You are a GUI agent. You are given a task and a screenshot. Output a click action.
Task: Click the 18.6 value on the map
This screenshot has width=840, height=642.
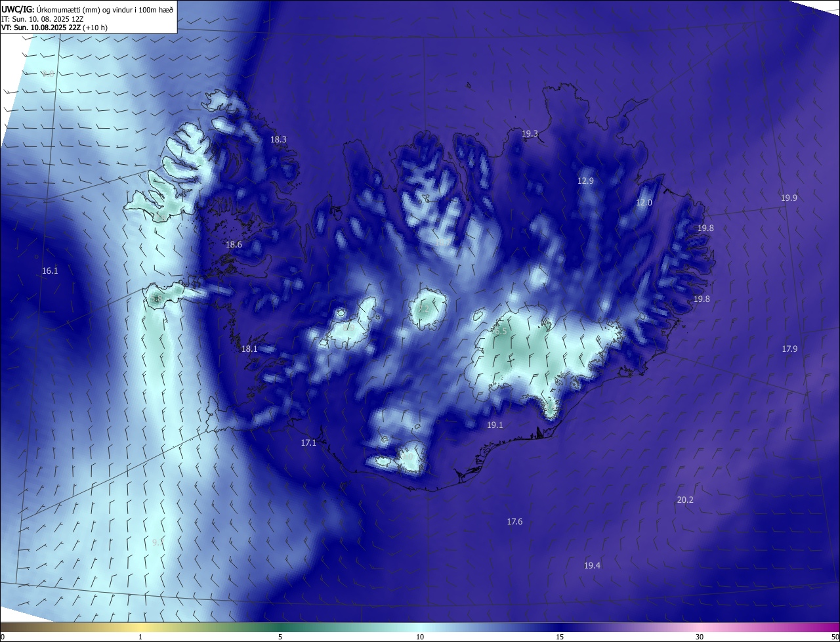pyautogui.click(x=234, y=245)
